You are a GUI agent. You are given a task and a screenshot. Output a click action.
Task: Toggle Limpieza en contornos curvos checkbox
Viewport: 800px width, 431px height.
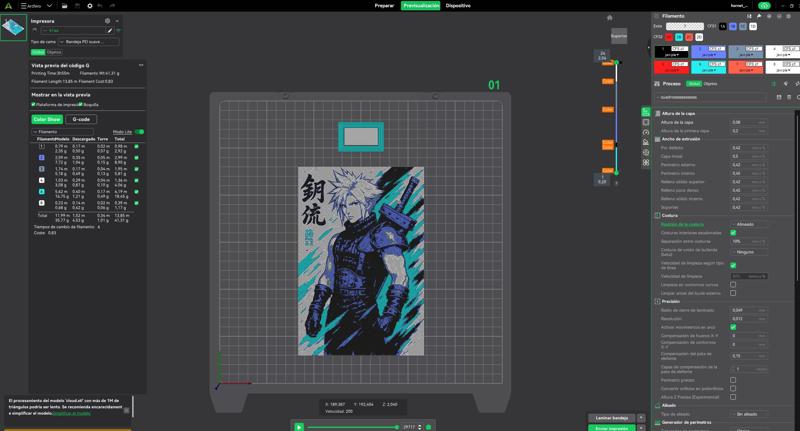(x=733, y=285)
